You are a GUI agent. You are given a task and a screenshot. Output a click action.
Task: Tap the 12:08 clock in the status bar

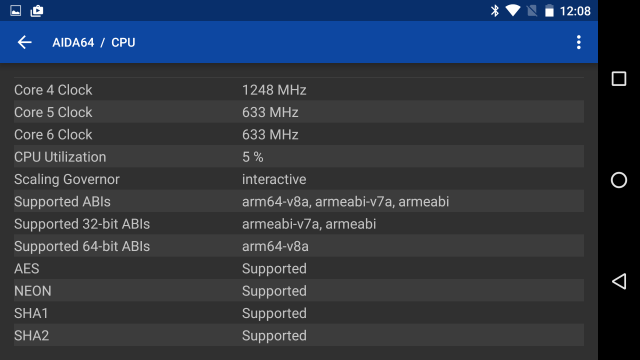pyautogui.click(x=575, y=11)
